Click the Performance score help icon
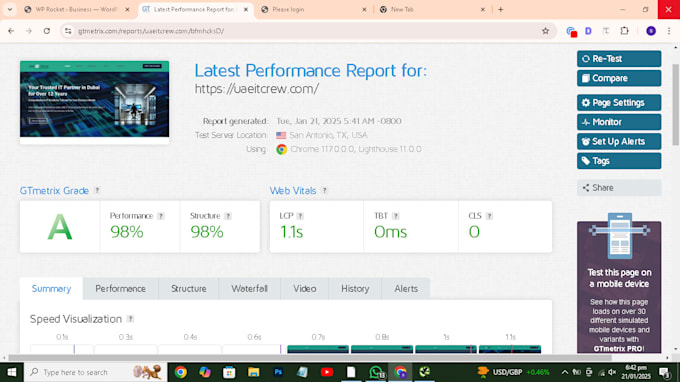Image resolution: width=680 pixels, height=382 pixels. [161, 216]
